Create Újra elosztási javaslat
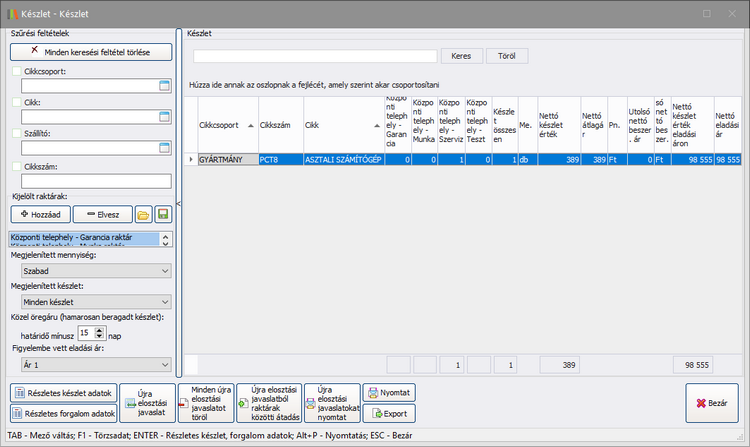 [148, 403]
